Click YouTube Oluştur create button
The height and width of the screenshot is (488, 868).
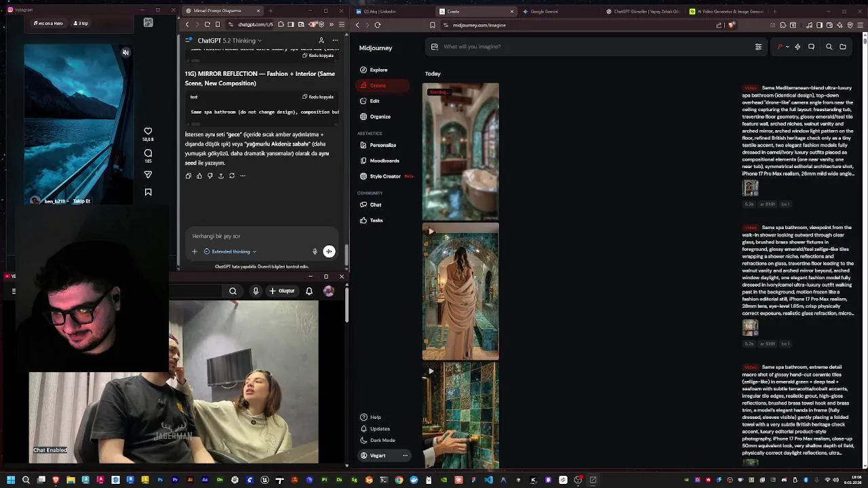(x=282, y=291)
